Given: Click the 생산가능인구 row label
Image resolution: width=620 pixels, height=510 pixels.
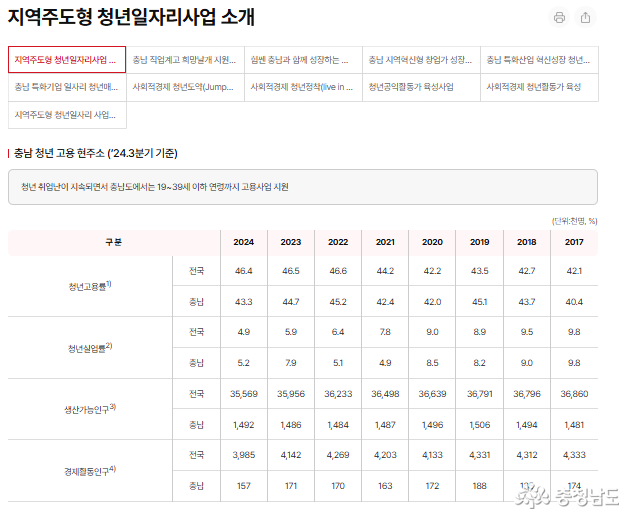Looking at the screenshot, I should [90, 409].
